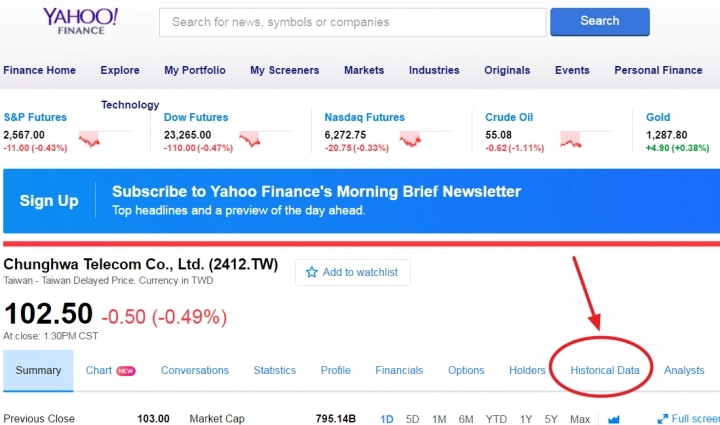Click the symbol search input field
This screenshot has width=720, height=425.
coord(353,22)
